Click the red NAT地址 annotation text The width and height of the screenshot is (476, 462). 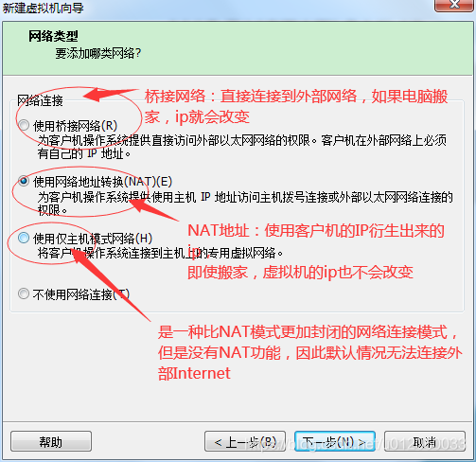coord(316,240)
